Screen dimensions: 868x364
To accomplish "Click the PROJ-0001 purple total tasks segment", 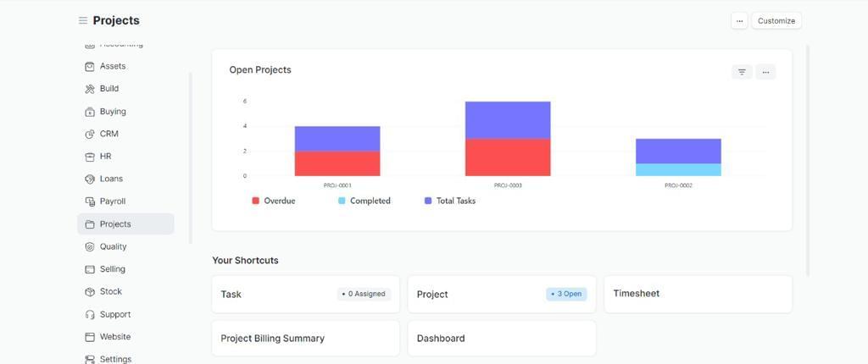I will (x=337, y=139).
